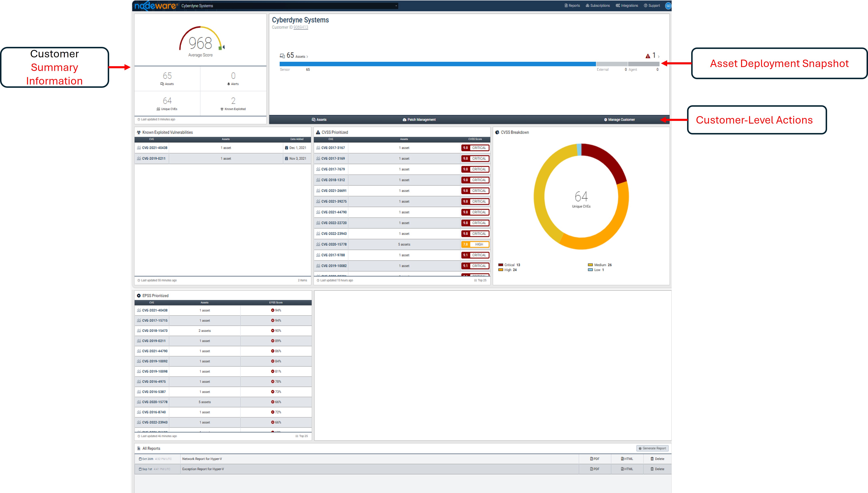Click the Nodeware logo
Image resolution: width=868 pixels, height=493 pixels.
(x=156, y=6)
